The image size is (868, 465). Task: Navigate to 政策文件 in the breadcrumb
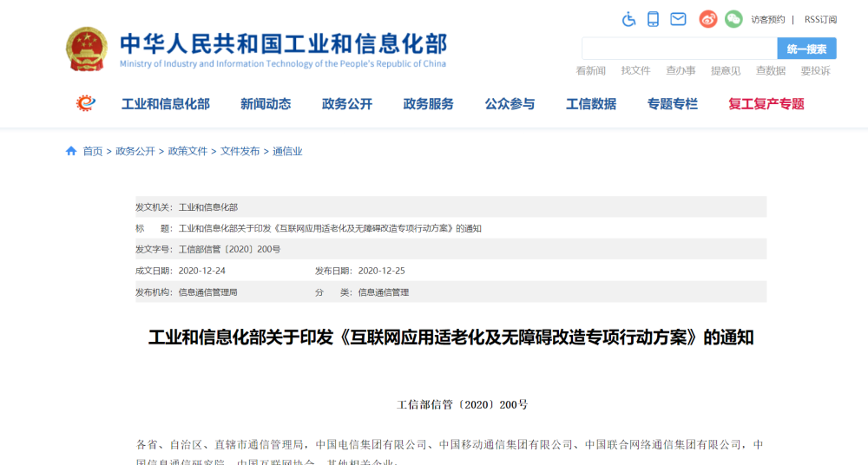187,151
